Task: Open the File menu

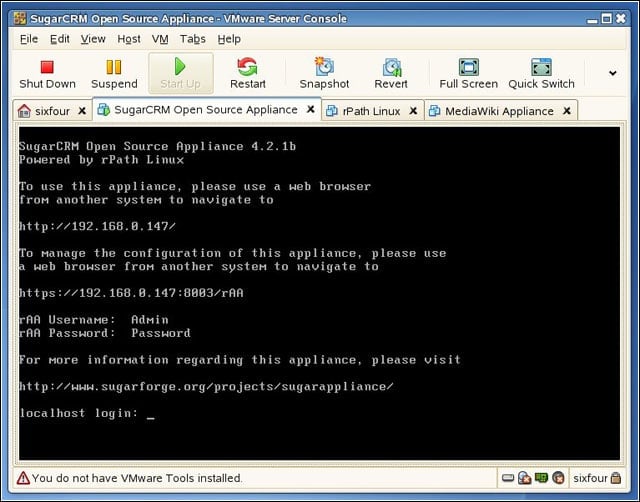Action: tap(29, 39)
